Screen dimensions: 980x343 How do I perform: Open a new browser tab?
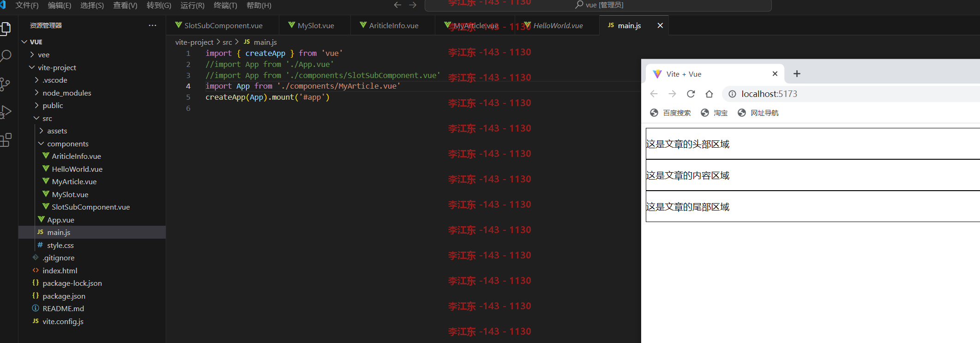pos(797,74)
